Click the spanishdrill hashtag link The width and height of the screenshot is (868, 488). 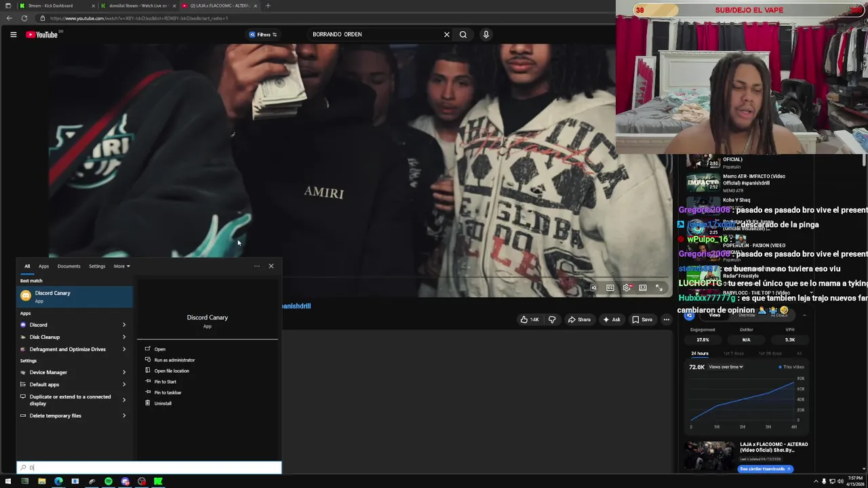[296, 306]
